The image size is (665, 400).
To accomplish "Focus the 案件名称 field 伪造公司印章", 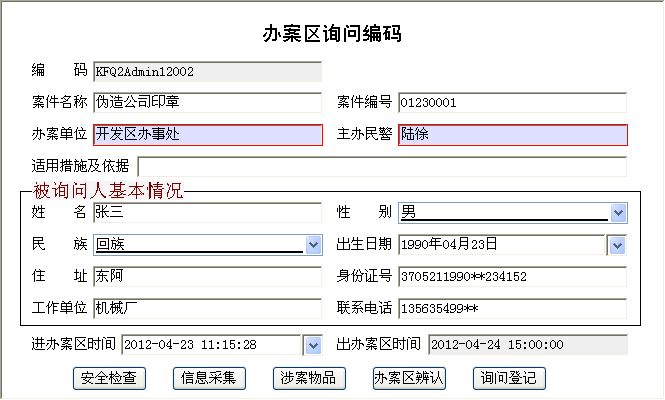I will (207, 102).
